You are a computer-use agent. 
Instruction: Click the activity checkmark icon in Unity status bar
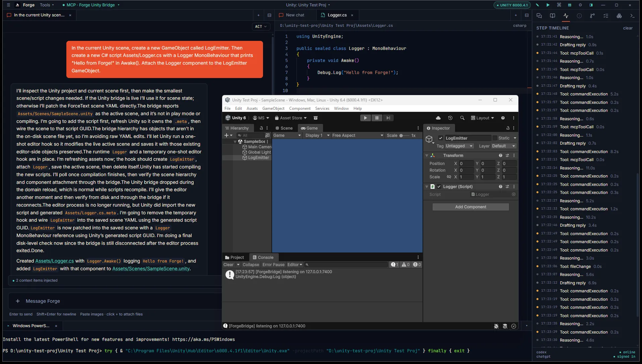click(514, 326)
